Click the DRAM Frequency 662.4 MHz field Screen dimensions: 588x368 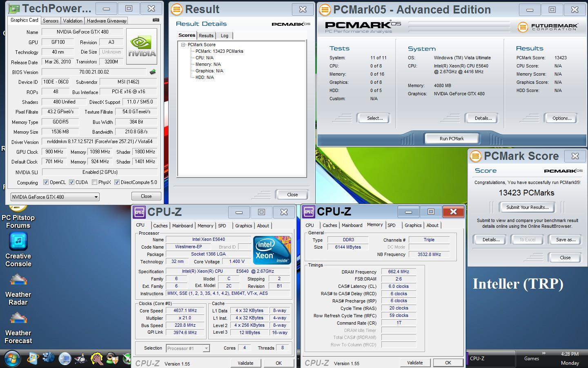coord(399,272)
